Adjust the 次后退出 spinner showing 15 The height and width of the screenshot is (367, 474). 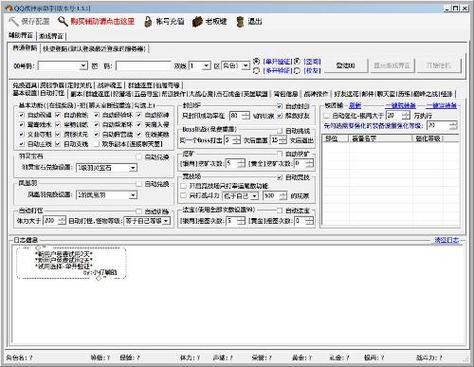pyautogui.click(x=278, y=140)
